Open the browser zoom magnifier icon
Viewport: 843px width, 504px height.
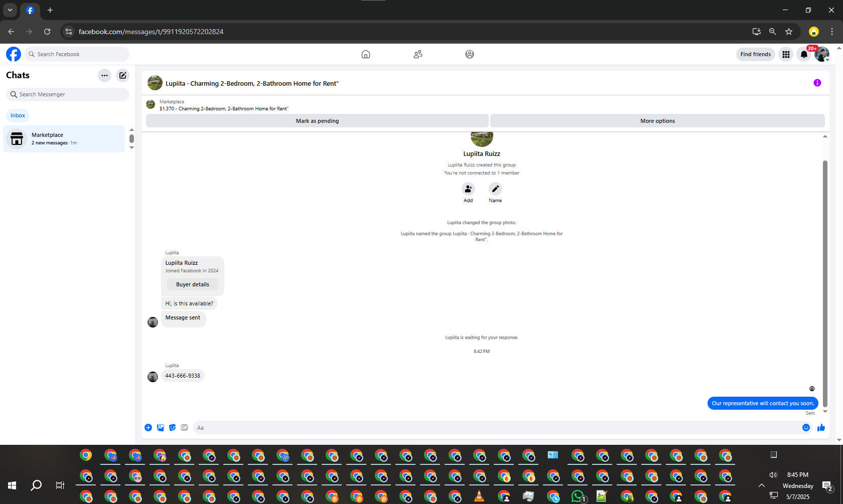(x=773, y=32)
